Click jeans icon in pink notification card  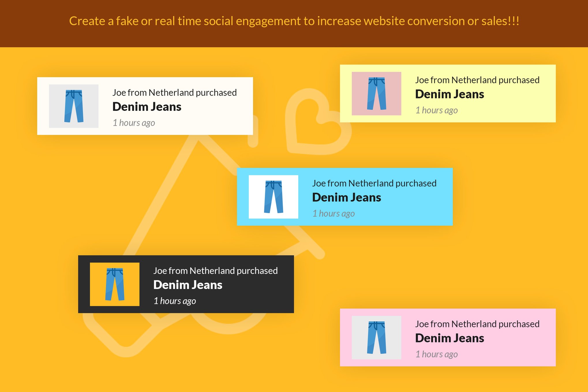click(x=377, y=337)
